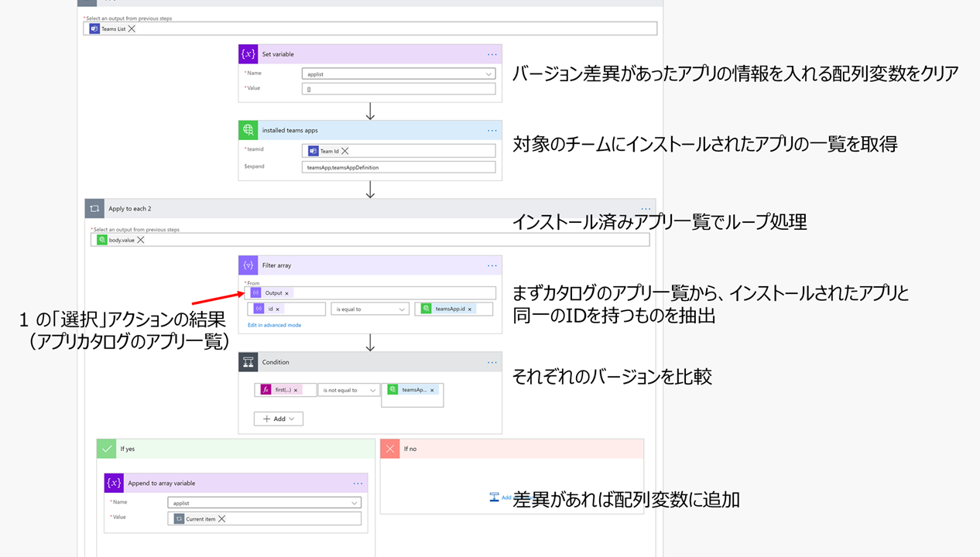Click the Set variable Value input field
Image resolution: width=980 pixels, height=557 pixels.
(398, 88)
